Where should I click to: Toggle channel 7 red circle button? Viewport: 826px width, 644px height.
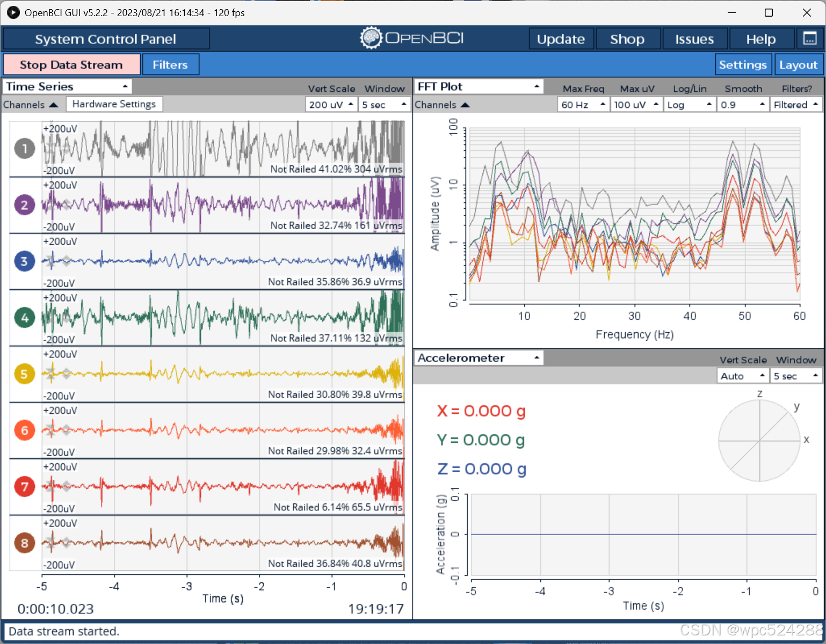24,487
